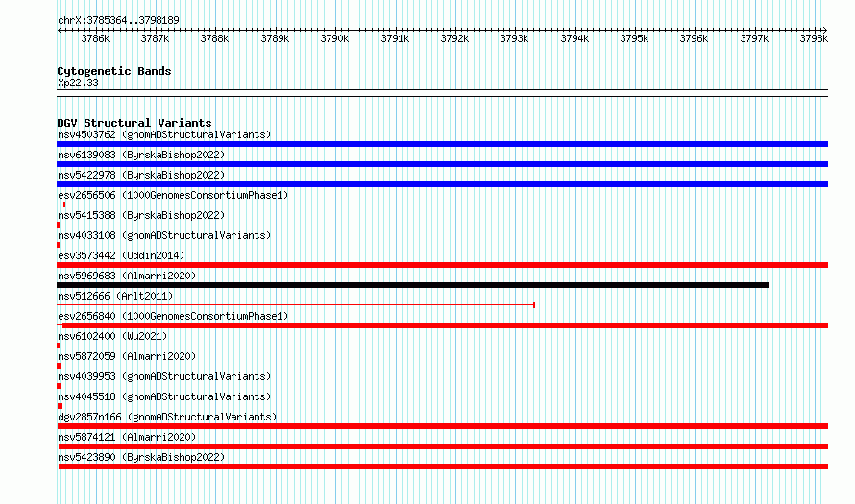Click nsv4045518 (gnomADStructuralVariants) label
Viewport: 855px width, 504px height.
[164, 396]
